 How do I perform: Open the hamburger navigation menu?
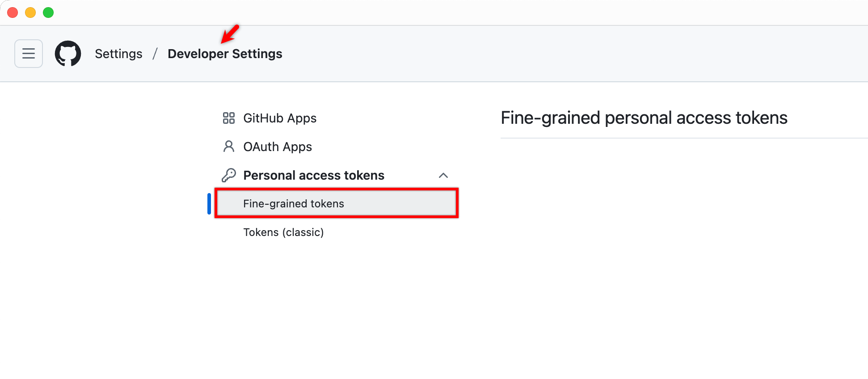tap(28, 53)
